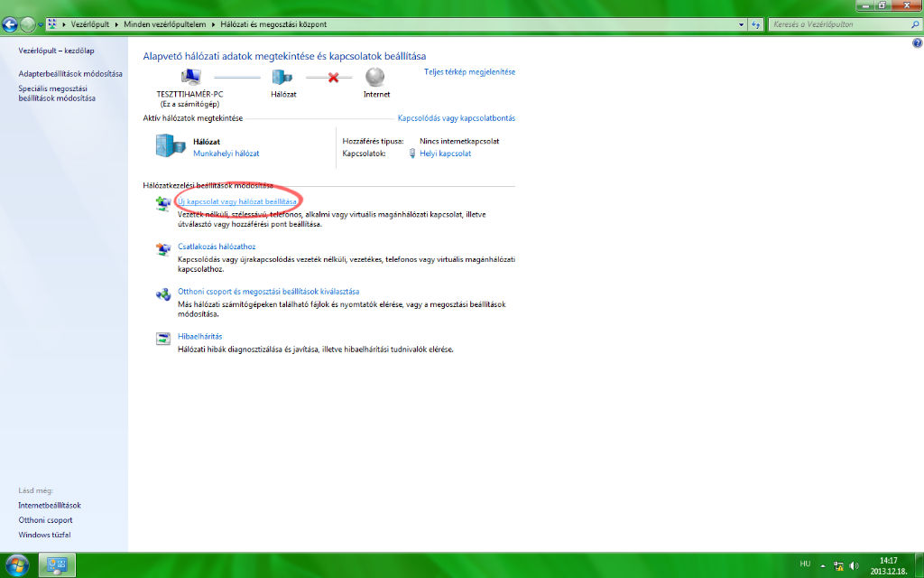The image size is (924, 578).
Task: Click the new connection setup icon beside circled link
Action: pyautogui.click(x=163, y=203)
